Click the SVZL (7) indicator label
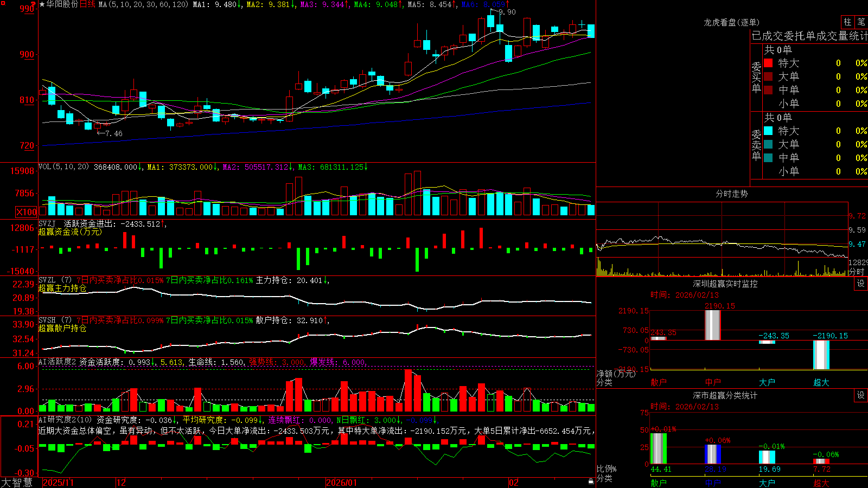This screenshot has height=488, width=868. [55, 280]
